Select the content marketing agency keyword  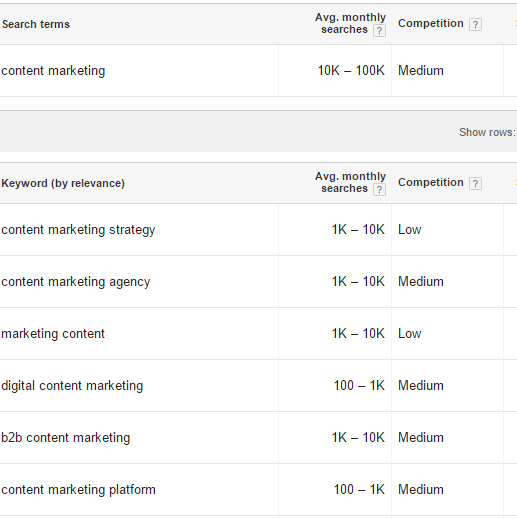[x=76, y=282]
